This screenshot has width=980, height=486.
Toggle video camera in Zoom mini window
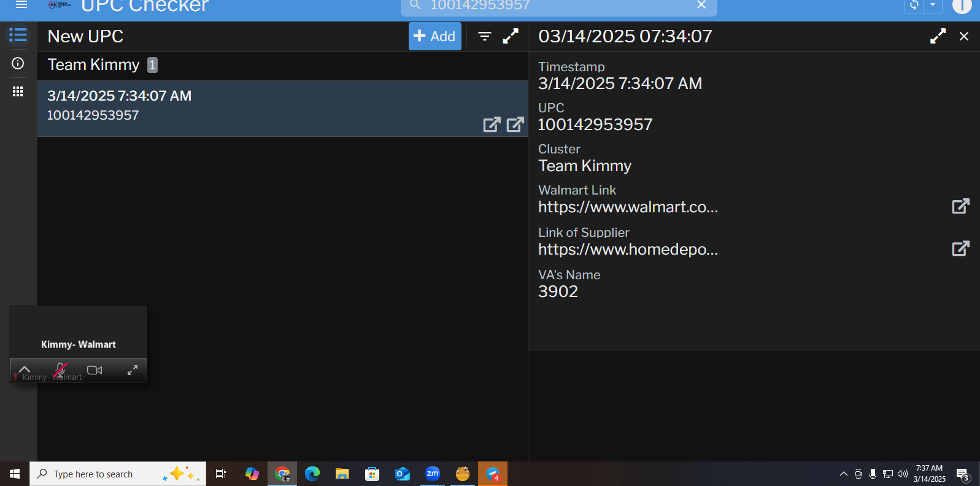(95, 370)
